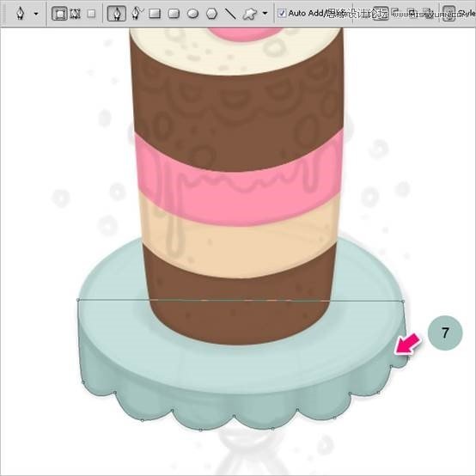Image resolution: width=476 pixels, height=476 pixels.
Task: Enable Shape Layers drawing mode
Action: click(x=59, y=14)
